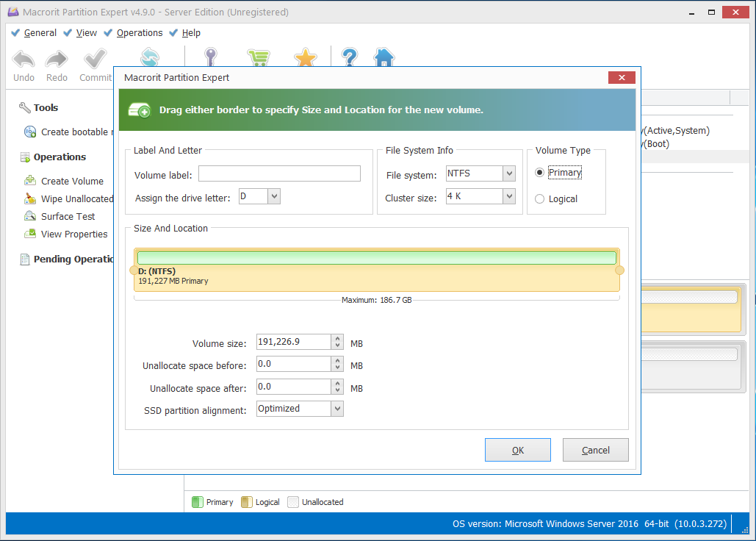Image resolution: width=756 pixels, height=541 pixels.
Task: Select the Logical volume type radio button
Action: click(x=539, y=198)
